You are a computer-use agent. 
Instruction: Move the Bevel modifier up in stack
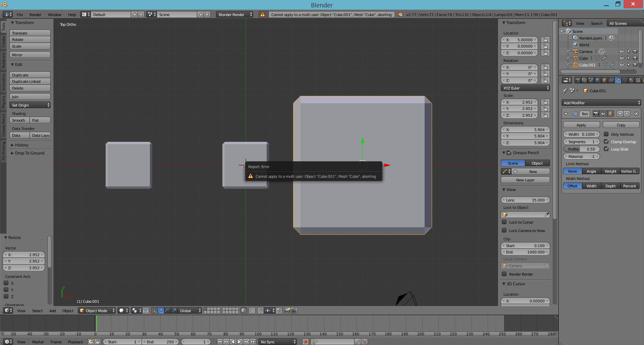click(x=620, y=114)
